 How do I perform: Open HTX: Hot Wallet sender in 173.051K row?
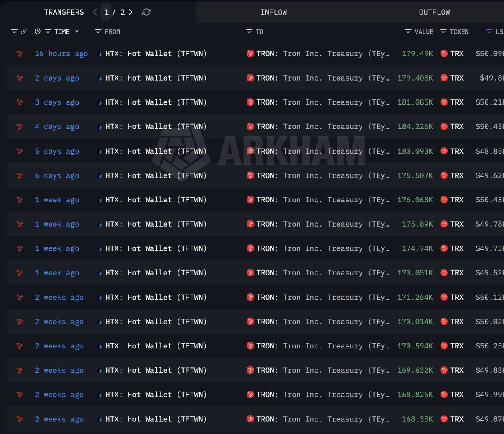pyautogui.click(x=156, y=273)
